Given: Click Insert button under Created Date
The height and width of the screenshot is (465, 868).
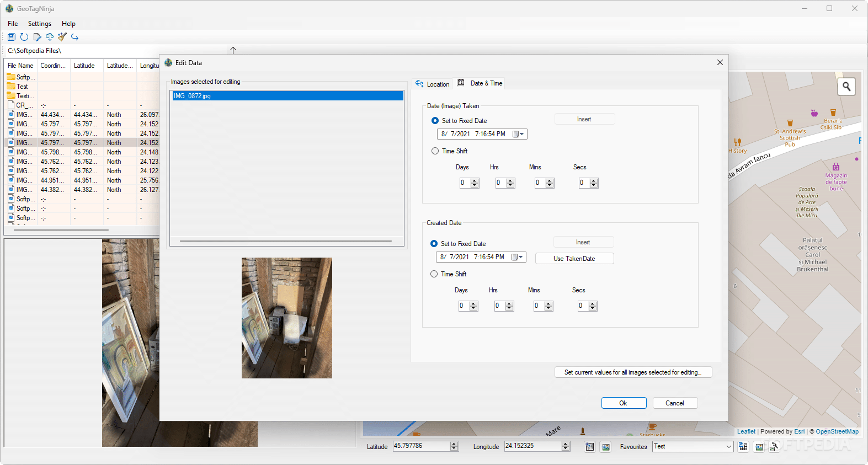Looking at the screenshot, I should point(583,242).
